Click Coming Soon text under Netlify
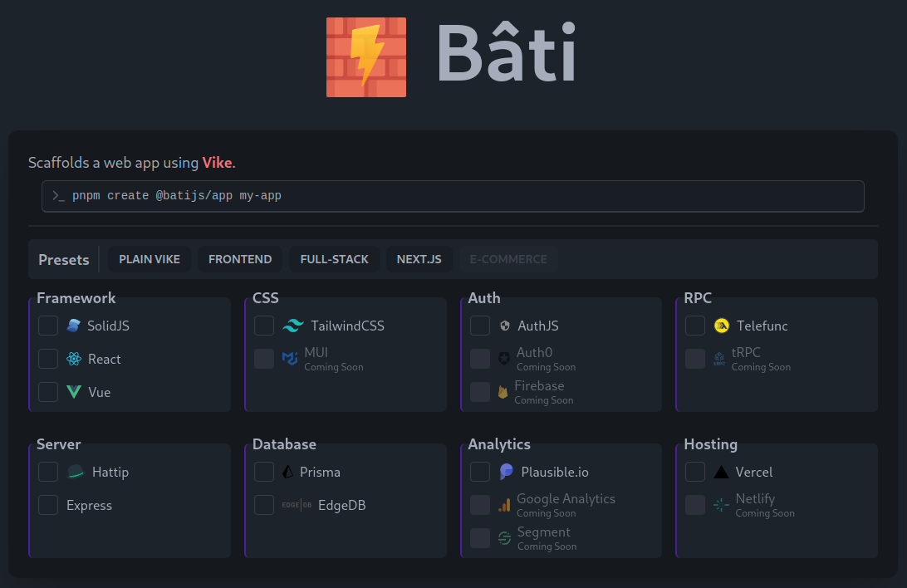Image resolution: width=907 pixels, height=588 pixels. point(765,513)
